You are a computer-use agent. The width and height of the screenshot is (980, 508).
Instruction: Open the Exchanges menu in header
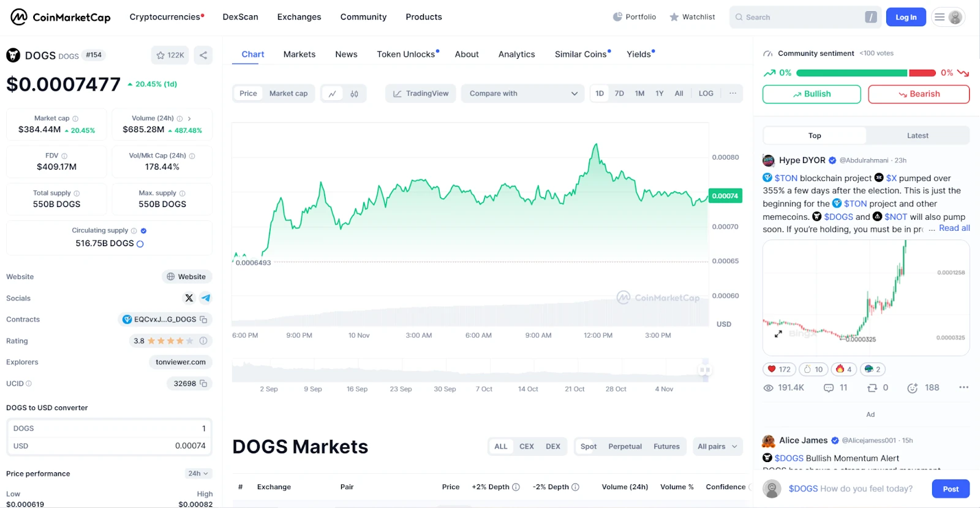[x=299, y=17]
